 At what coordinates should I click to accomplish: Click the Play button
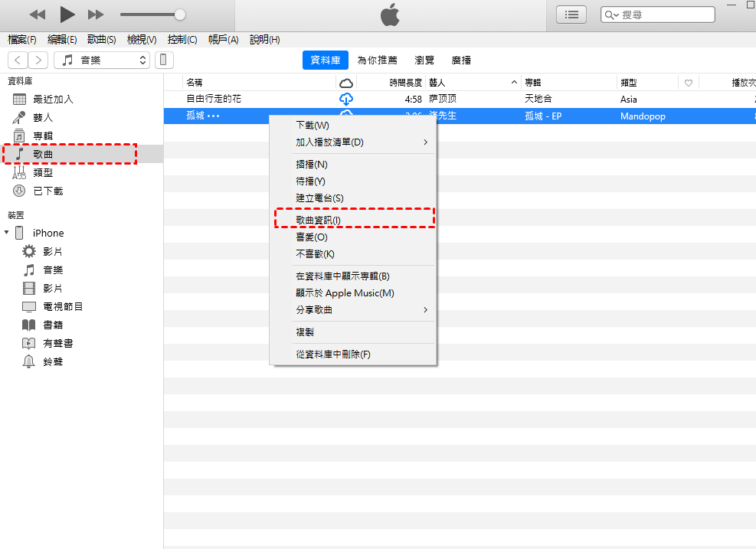tap(67, 14)
